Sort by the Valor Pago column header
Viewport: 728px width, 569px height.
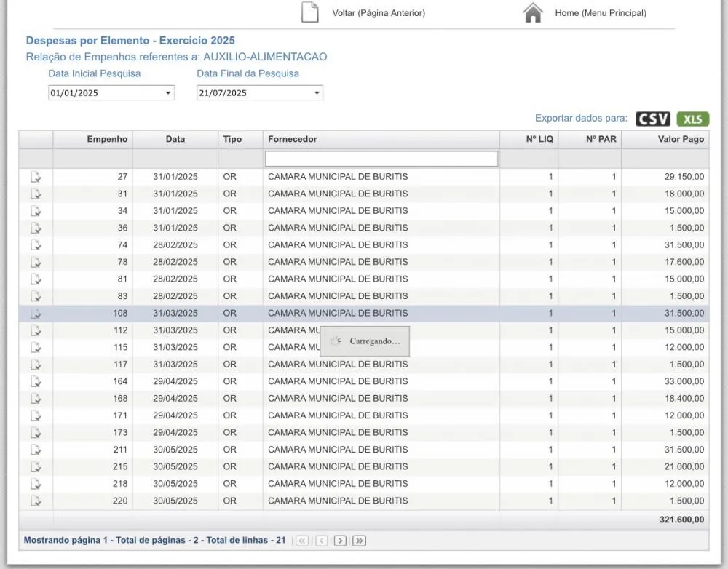[665, 139]
